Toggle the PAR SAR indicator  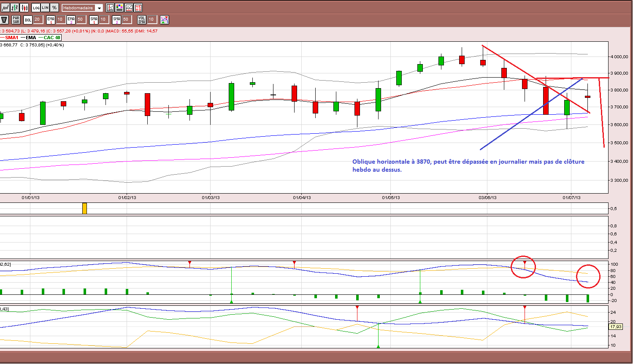[x=16, y=19]
